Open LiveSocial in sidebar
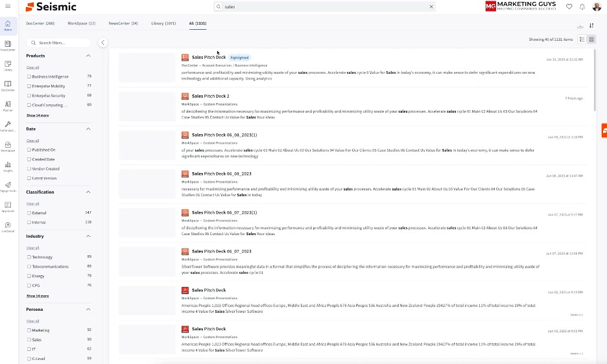607x364 pixels. click(x=8, y=227)
